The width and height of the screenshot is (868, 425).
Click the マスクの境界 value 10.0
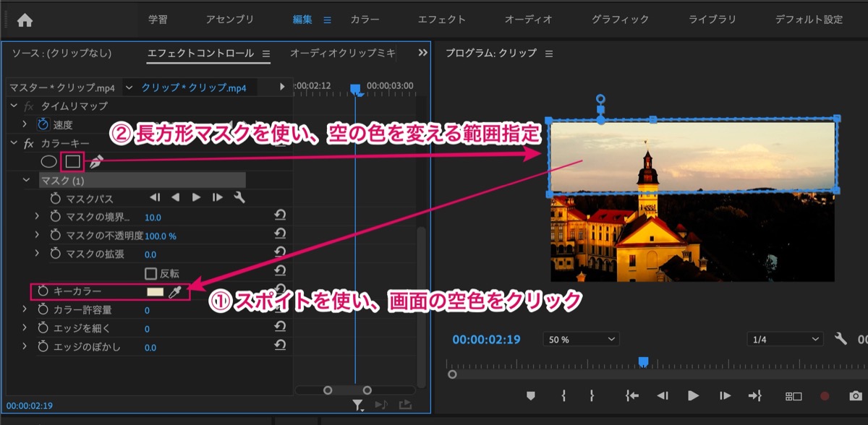153,217
